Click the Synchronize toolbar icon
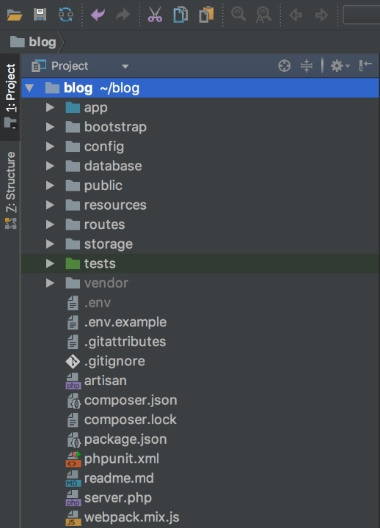This screenshot has width=380, height=528. (66, 15)
